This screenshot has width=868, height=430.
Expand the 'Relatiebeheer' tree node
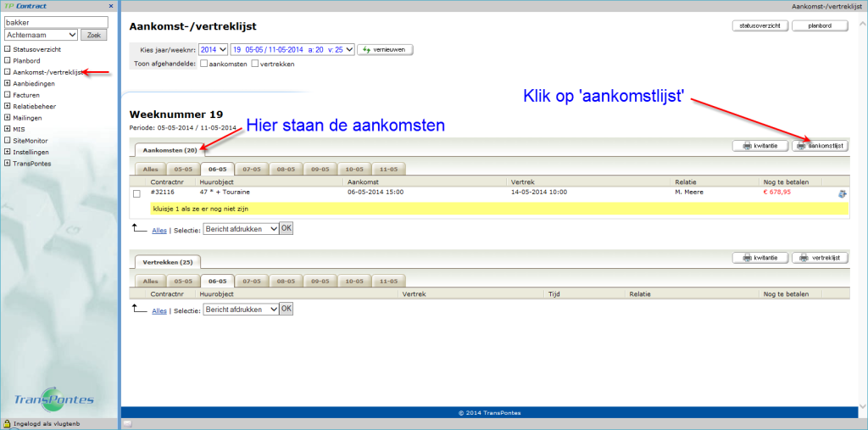pyautogui.click(x=8, y=106)
